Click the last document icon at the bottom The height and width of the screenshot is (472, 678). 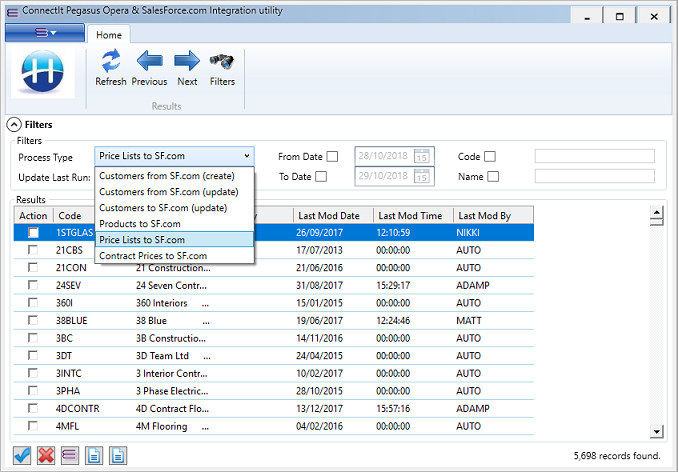coord(117,455)
